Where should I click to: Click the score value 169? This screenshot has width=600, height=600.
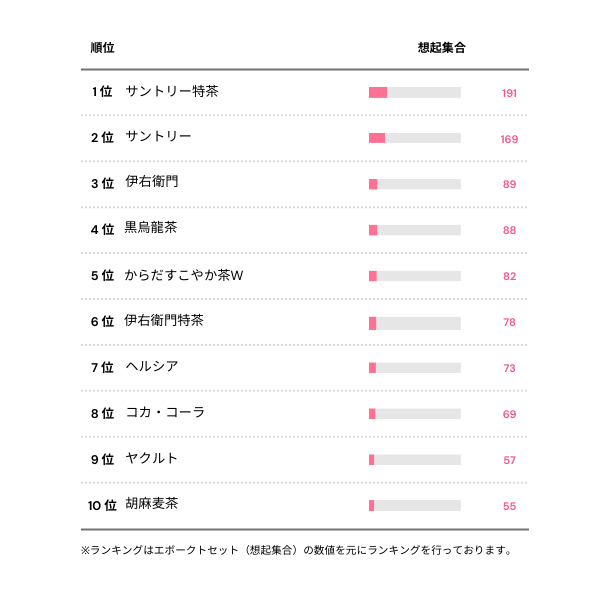tap(509, 139)
